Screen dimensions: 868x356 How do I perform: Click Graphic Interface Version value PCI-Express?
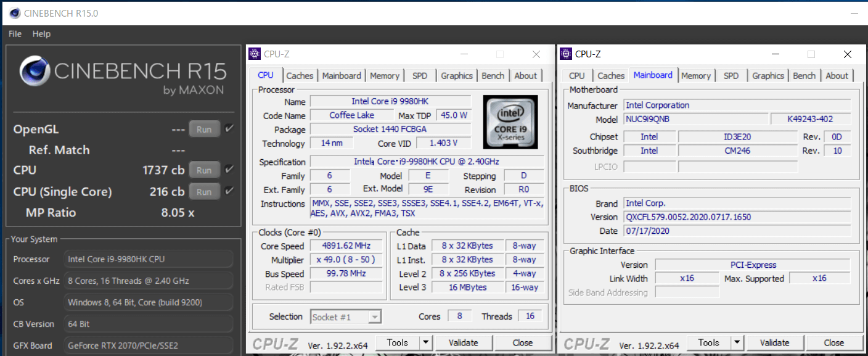753,265
